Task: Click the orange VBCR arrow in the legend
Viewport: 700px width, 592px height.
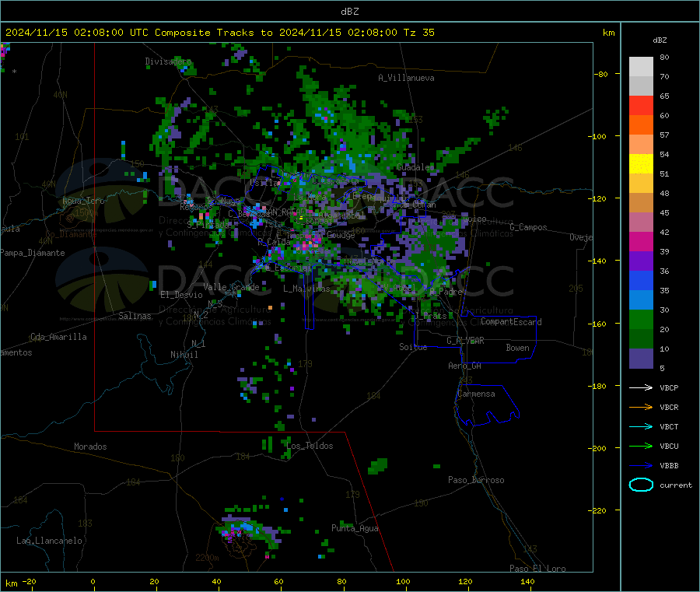Action: pyautogui.click(x=641, y=407)
